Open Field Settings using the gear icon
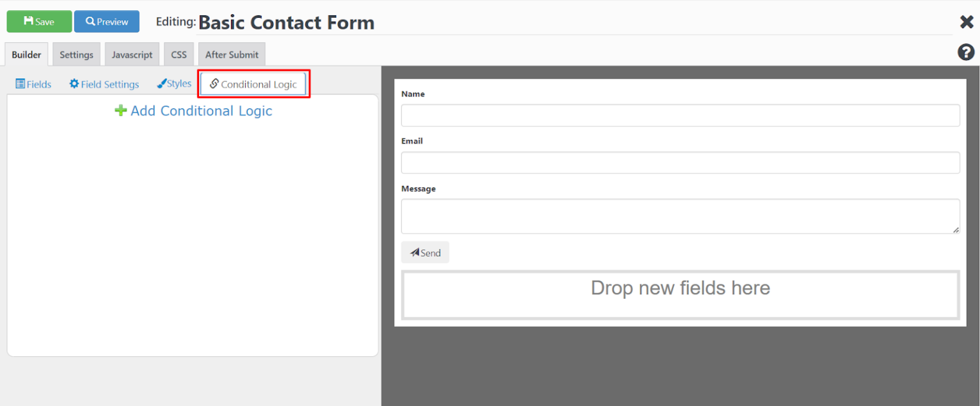980x406 pixels. point(75,84)
